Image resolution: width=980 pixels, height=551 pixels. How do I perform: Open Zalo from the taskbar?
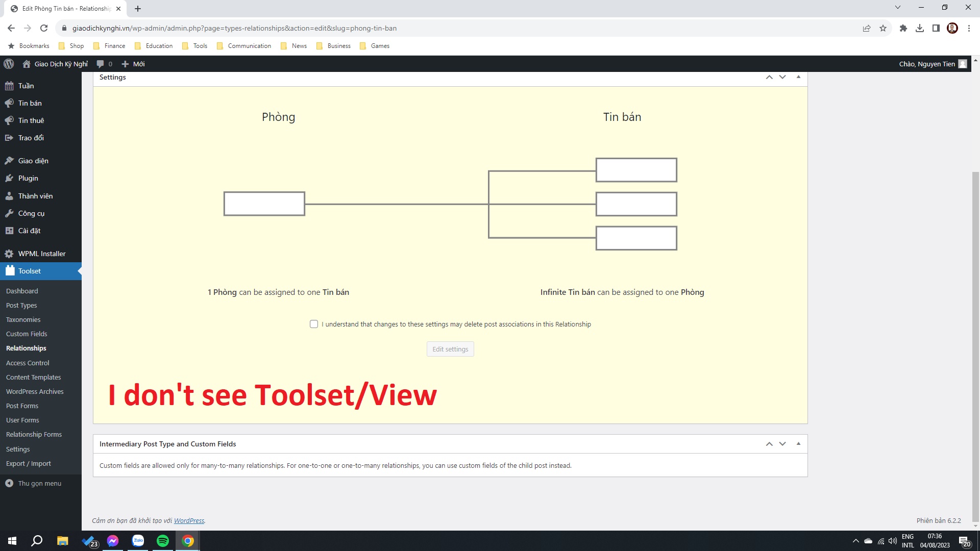click(x=138, y=541)
